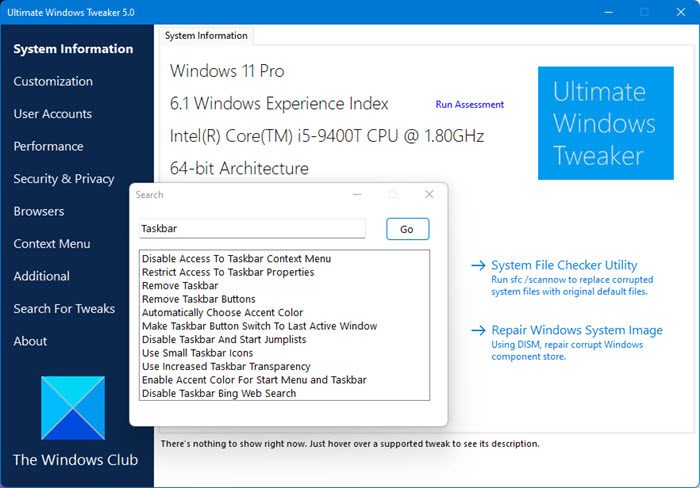Image resolution: width=700 pixels, height=488 pixels.
Task: Select Make Taskbar Button Switch To Last Active Window
Action: 259,326
